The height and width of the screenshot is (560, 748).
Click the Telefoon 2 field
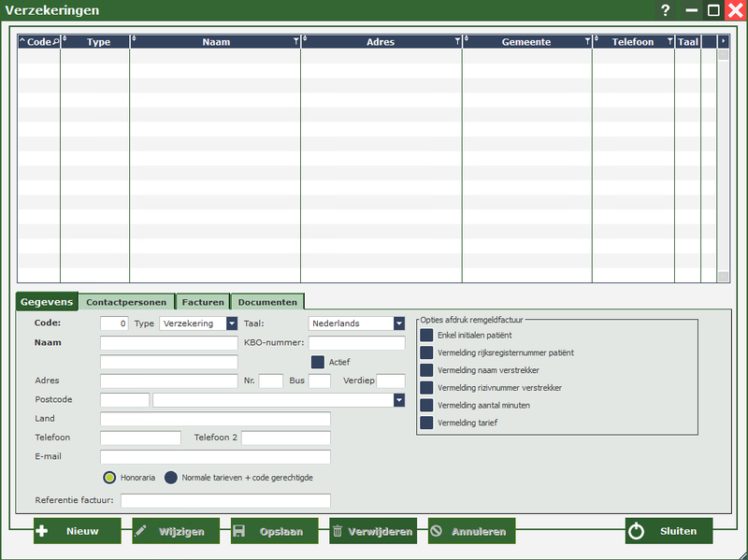[286, 438]
